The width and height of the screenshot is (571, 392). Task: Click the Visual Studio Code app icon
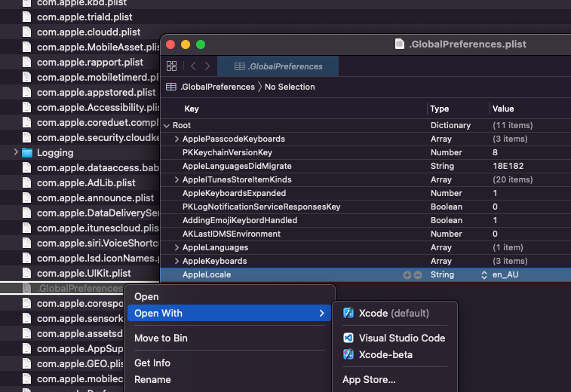point(348,338)
